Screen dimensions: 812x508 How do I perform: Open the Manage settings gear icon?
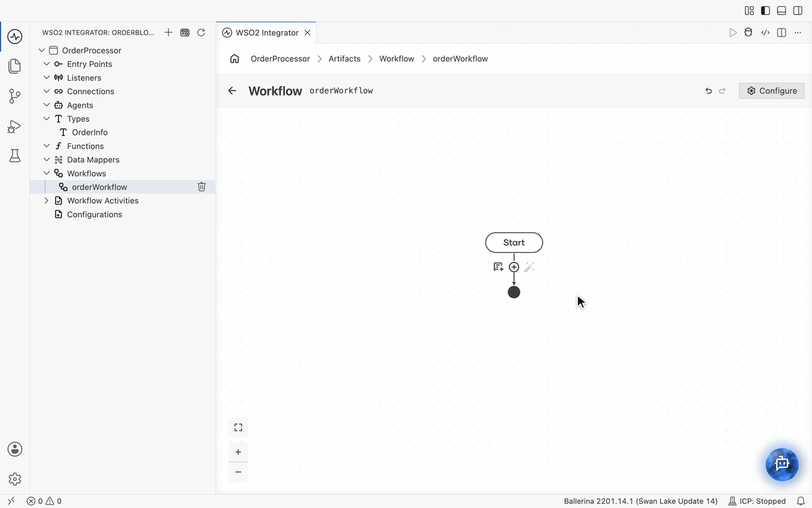pyautogui.click(x=15, y=479)
